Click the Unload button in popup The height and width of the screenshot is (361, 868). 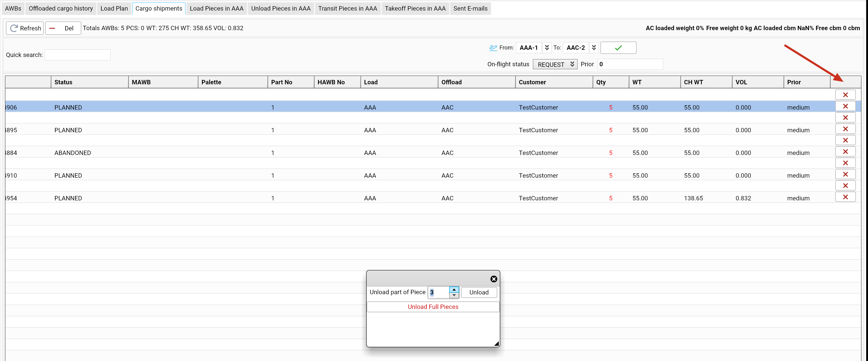(x=478, y=292)
